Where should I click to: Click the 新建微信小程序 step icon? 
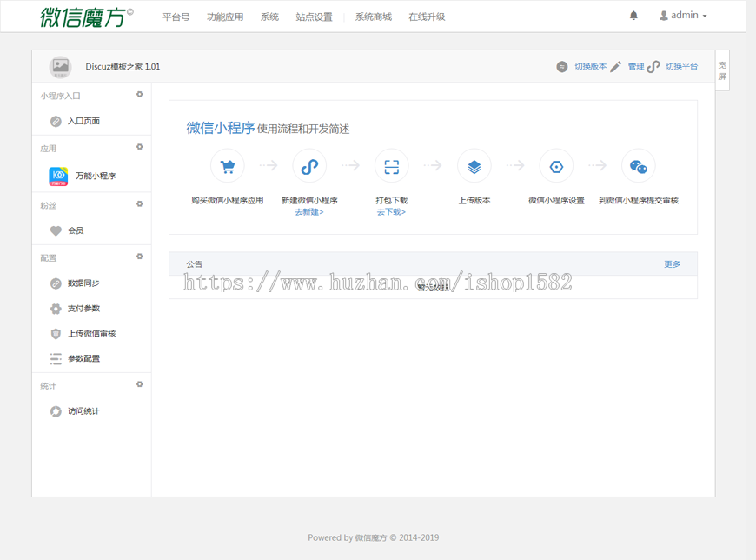click(309, 166)
